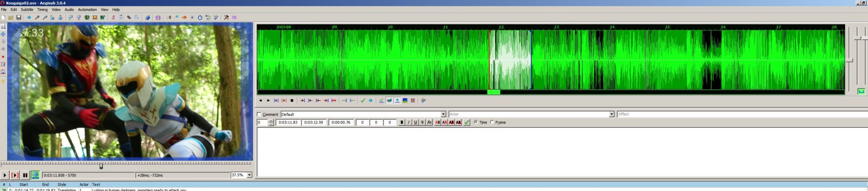Save the subtitles file

(19, 17)
